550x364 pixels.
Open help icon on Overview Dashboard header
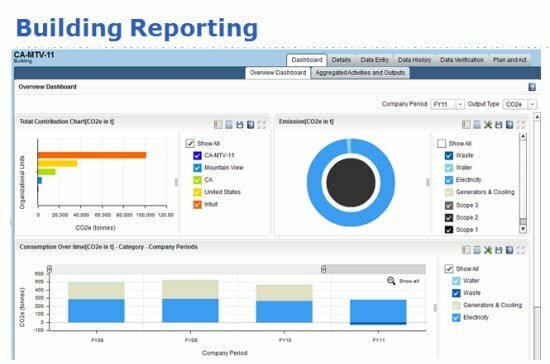[532, 87]
